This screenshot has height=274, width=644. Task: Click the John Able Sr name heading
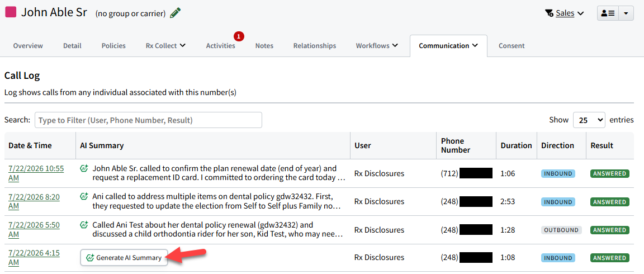(54, 12)
